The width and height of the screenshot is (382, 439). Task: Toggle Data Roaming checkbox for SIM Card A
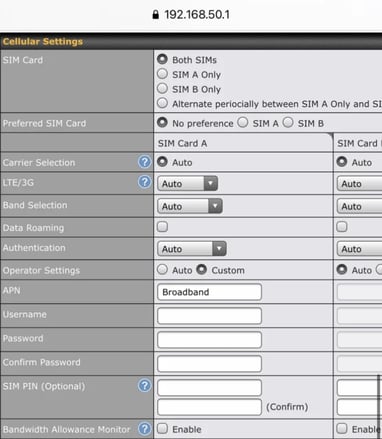pyautogui.click(x=162, y=227)
